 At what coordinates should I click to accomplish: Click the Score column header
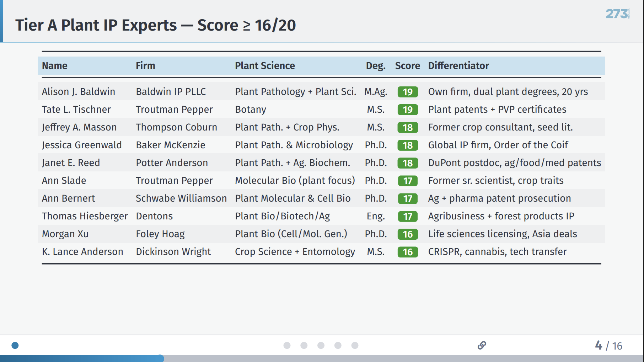pyautogui.click(x=407, y=66)
